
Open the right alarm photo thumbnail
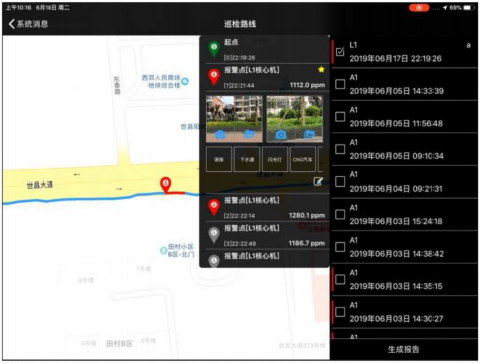point(295,119)
